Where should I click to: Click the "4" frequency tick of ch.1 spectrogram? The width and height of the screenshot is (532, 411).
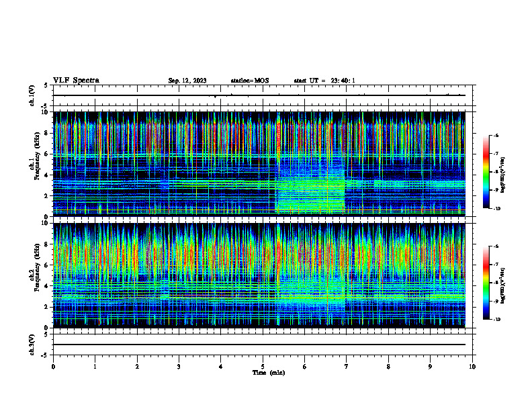point(47,175)
